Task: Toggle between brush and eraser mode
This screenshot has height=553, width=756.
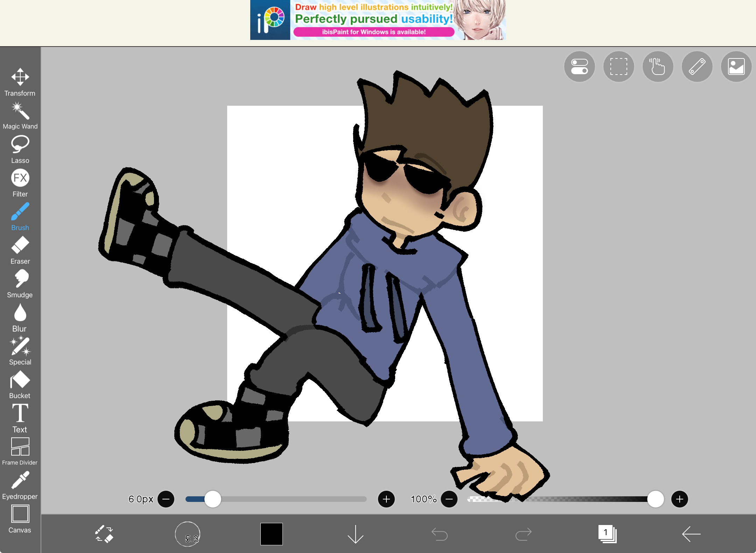Action: [x=105, y=534]
